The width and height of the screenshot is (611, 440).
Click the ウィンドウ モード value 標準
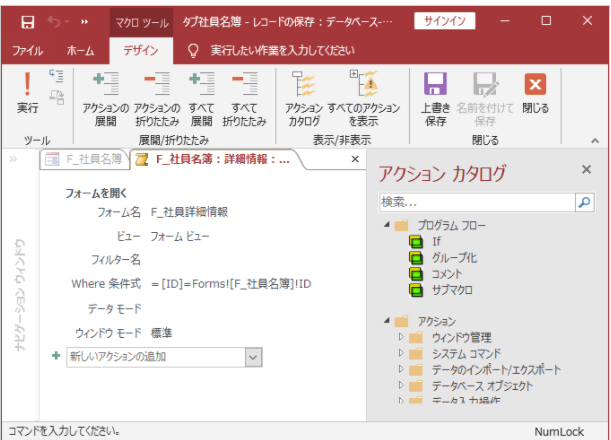161,333
